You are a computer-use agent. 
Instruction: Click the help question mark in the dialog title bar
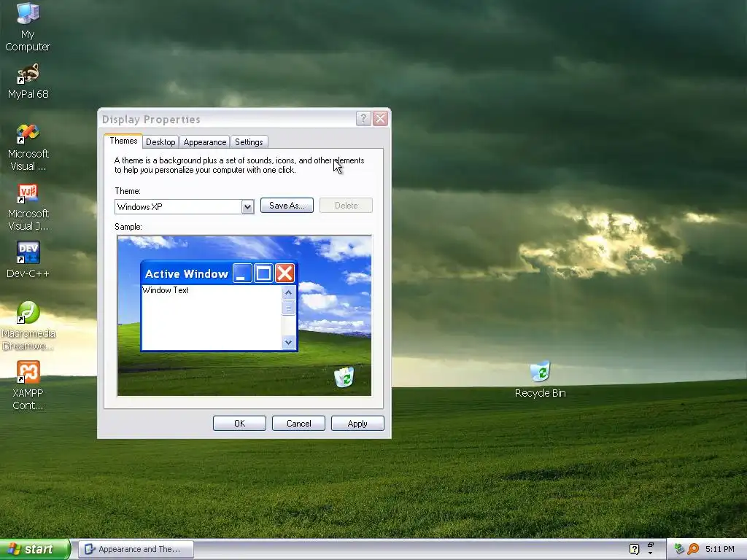(363, 118)
